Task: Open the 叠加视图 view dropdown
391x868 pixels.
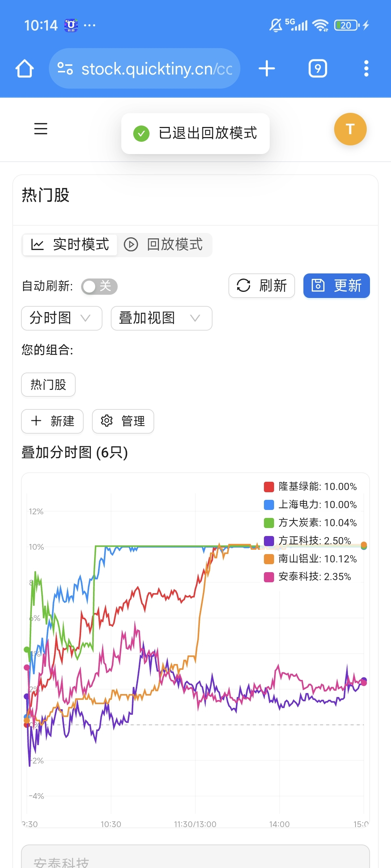Action: 161,318
